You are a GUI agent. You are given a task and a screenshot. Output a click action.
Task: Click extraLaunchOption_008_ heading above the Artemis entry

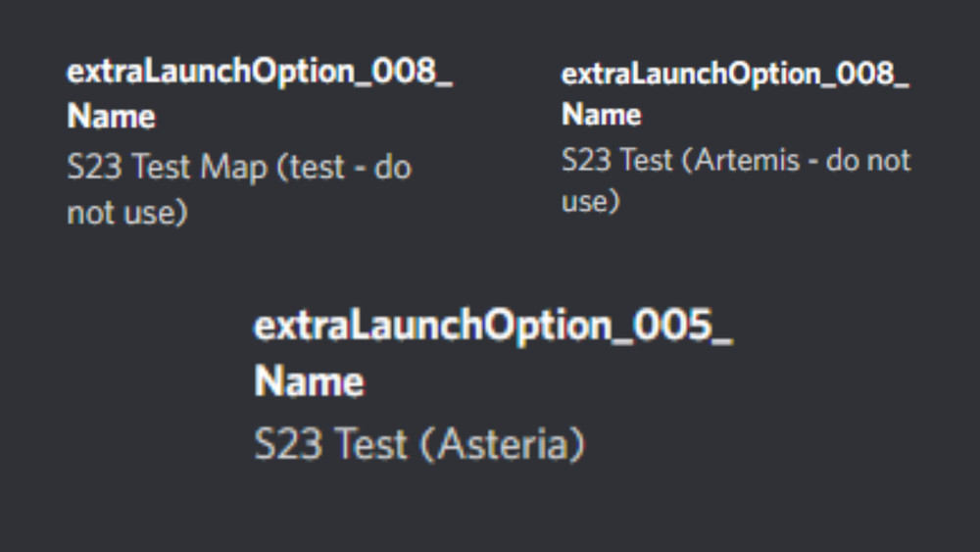[735, 74]
